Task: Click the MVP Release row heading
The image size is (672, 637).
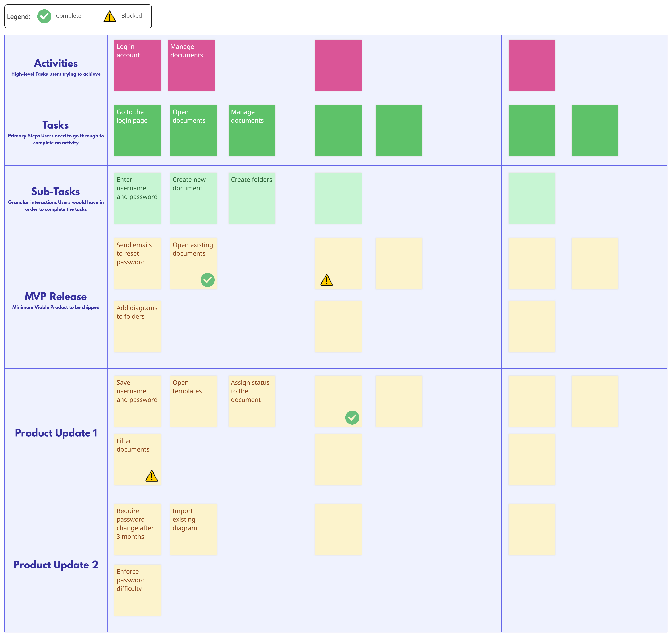Action: 56,296
